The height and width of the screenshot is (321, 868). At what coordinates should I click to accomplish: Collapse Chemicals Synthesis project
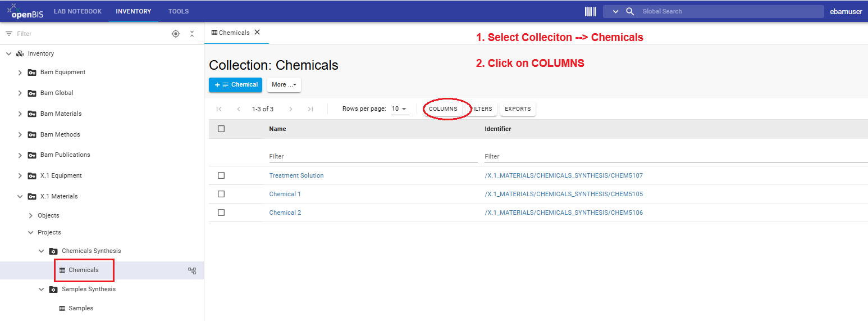[42, 251]
